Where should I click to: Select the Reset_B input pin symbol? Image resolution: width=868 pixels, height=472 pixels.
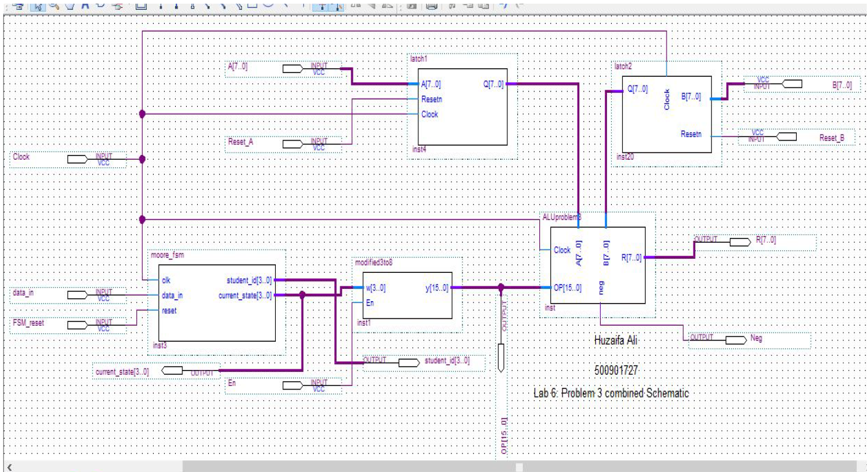(x=785, y=136)
